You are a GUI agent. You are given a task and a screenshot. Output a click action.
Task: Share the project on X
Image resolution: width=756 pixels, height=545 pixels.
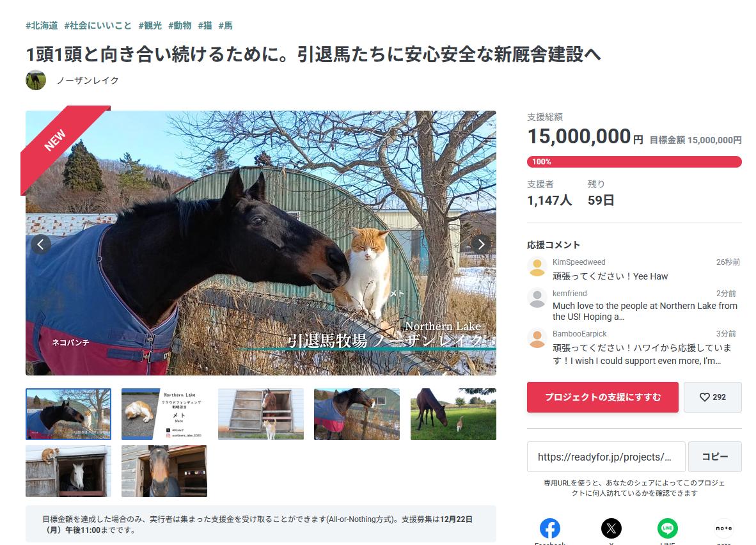pos(611,528)
